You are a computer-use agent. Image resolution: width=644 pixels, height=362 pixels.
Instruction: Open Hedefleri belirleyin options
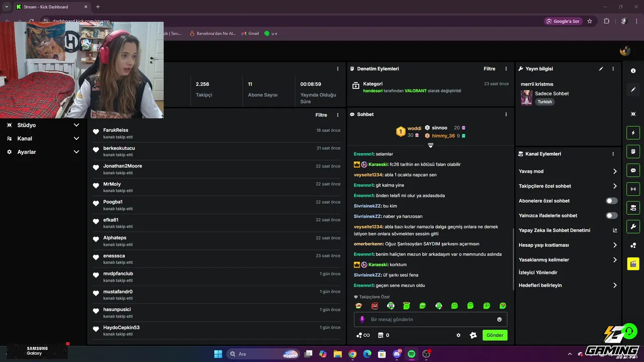coord(568,285)
